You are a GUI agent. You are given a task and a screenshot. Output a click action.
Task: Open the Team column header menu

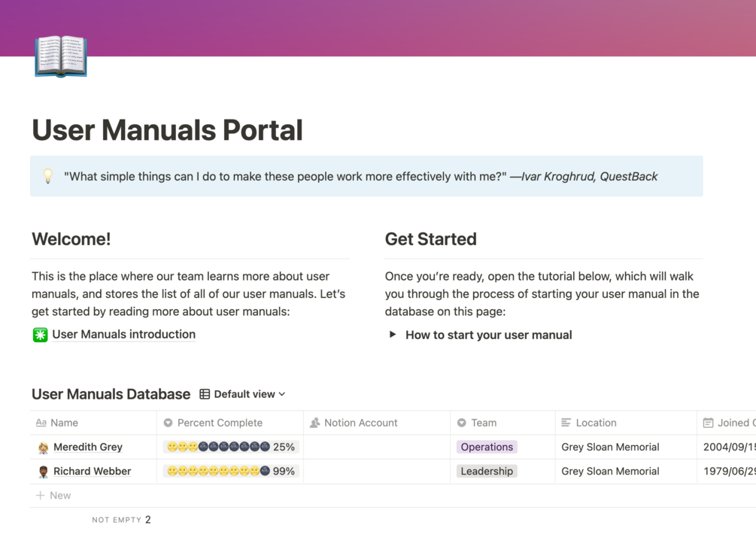(502, 423)
